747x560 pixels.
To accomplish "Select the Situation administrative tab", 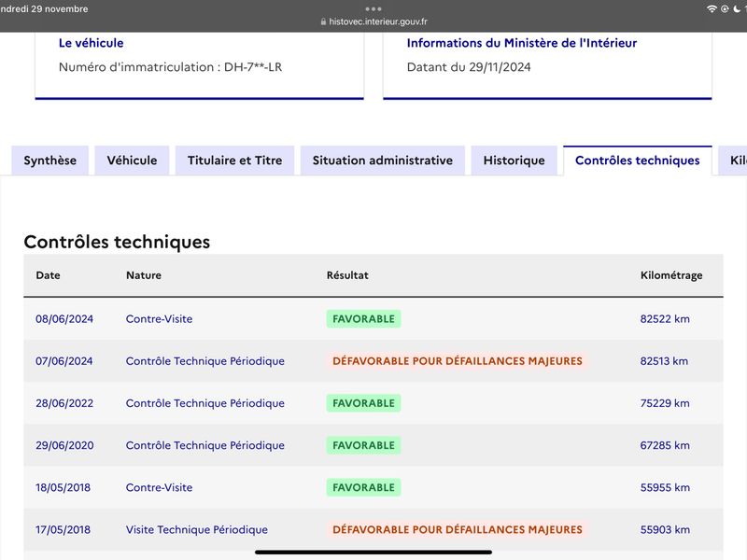I will point(383,161).
